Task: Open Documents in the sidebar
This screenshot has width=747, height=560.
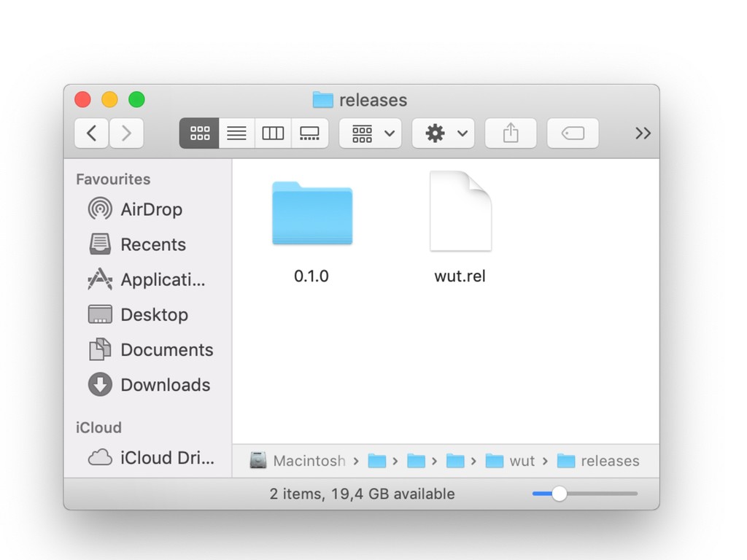Action: 151,350
